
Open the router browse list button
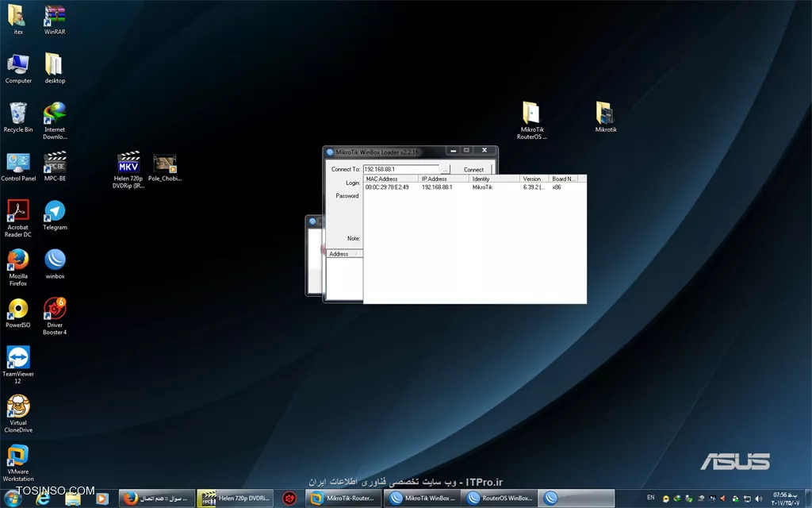tap(445, 169)
